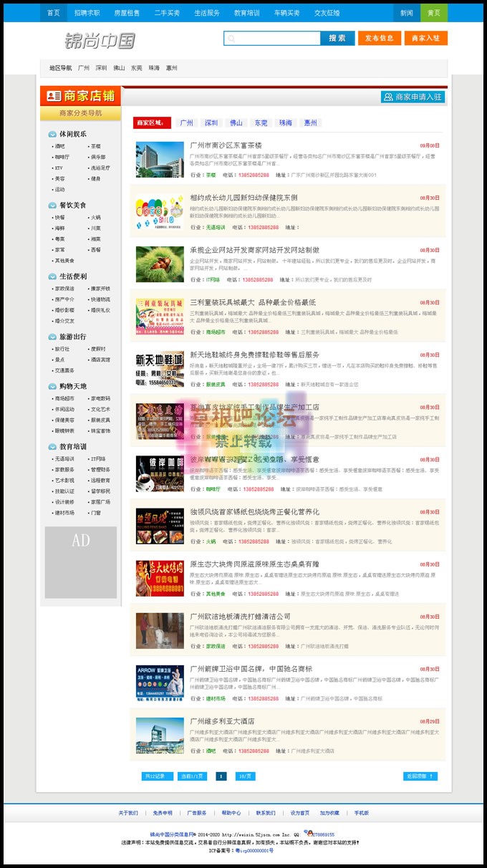Open the 交友征婚 nav tab

click(x=327, y=13)
